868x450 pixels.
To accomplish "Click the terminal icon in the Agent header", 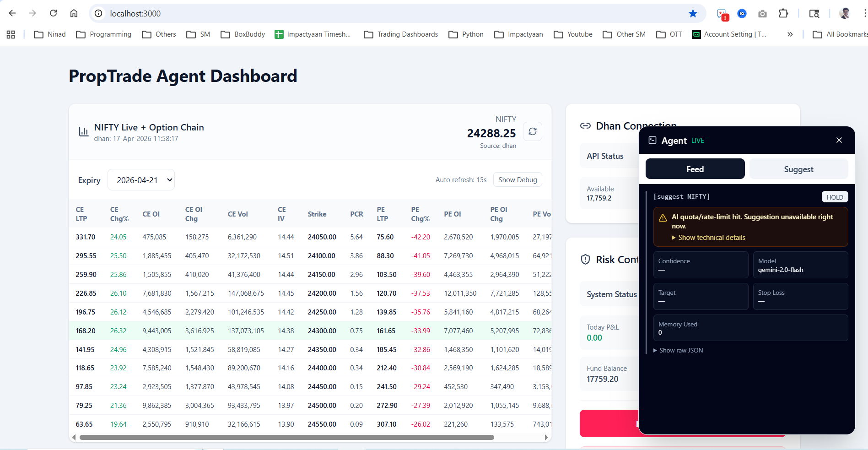I will point(652,140).
